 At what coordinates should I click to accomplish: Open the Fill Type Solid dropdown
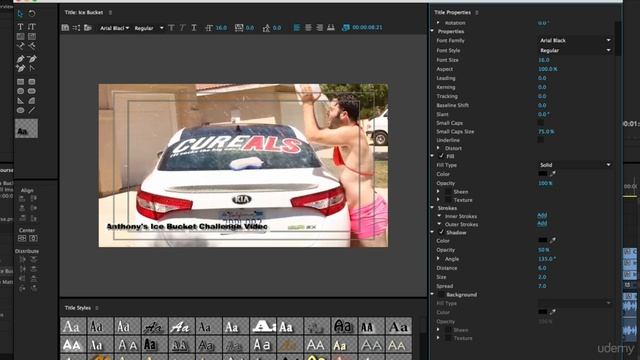tap(575, 165)
